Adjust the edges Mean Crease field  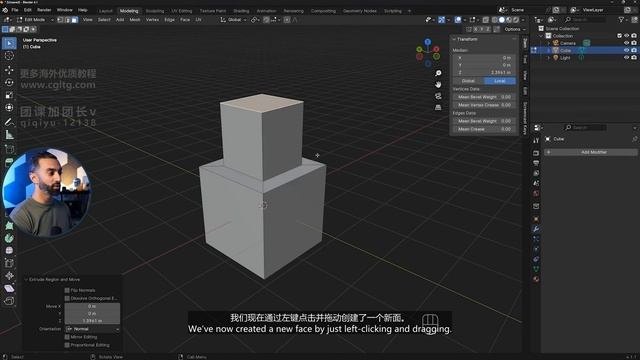click(484, 129)
